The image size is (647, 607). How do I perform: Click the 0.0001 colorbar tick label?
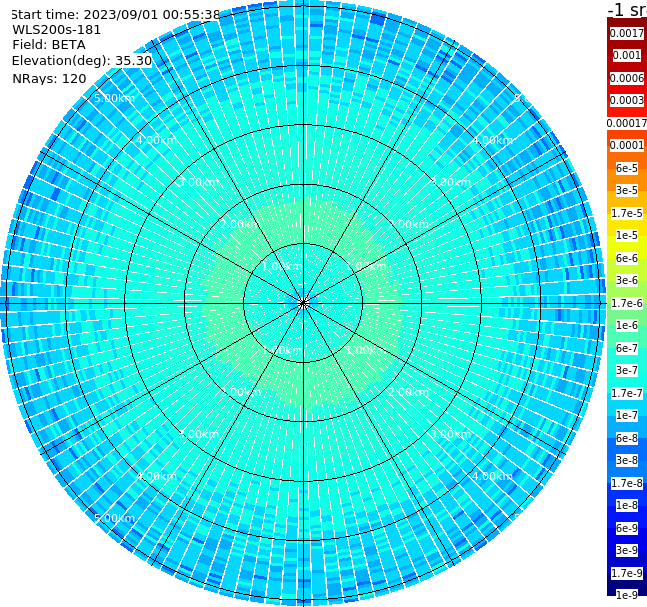point(627,145)
